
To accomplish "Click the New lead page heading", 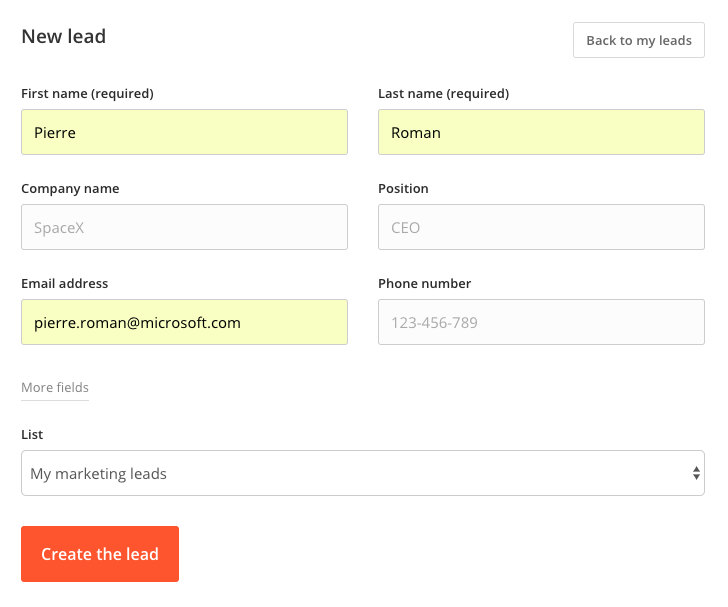I will 64,37.
